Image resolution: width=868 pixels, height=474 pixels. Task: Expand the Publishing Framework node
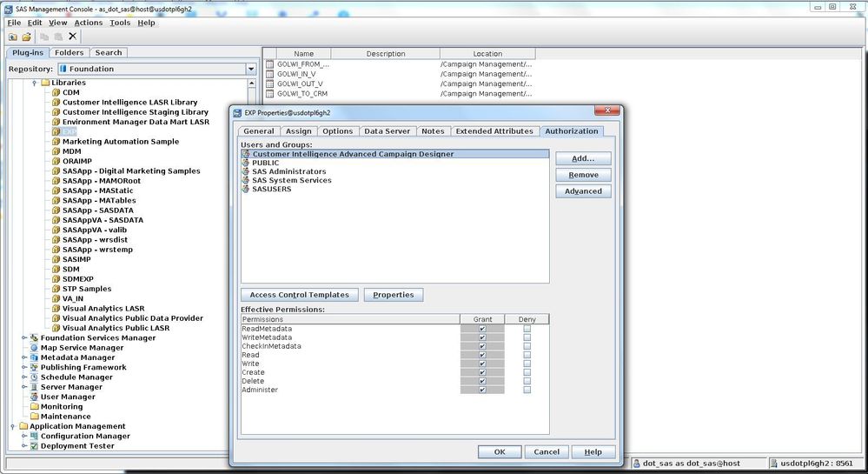pos(24,367)
